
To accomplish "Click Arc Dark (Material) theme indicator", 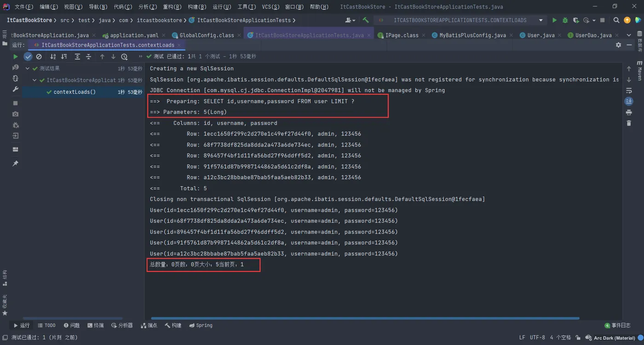I will coord(614,338).
